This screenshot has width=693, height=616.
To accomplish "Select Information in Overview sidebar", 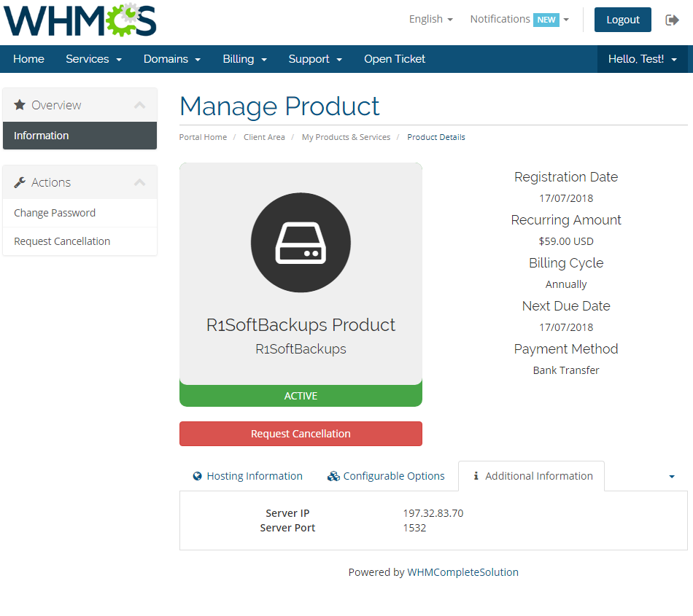I will pos(80,136).
